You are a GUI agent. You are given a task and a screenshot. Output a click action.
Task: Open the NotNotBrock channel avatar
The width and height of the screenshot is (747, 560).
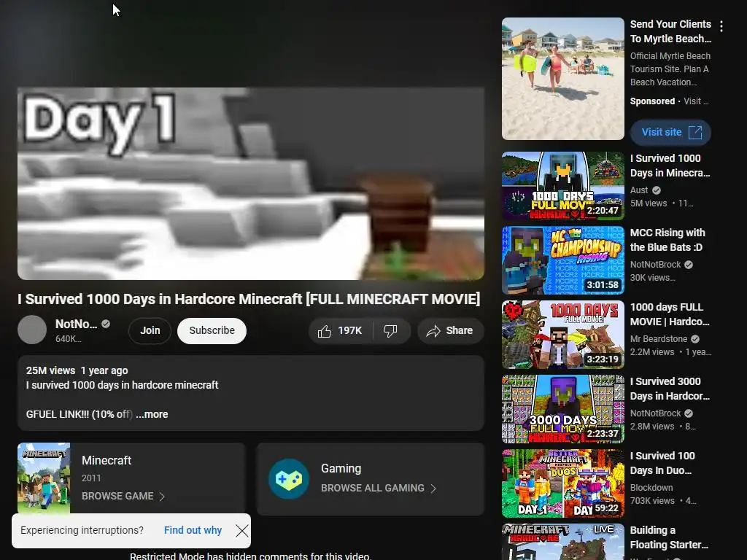pyautogui.click(x=32, y=330)
